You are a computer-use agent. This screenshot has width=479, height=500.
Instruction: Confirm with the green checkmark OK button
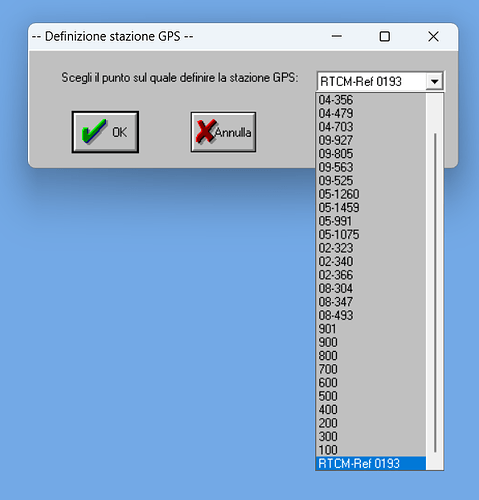[105, 132]
